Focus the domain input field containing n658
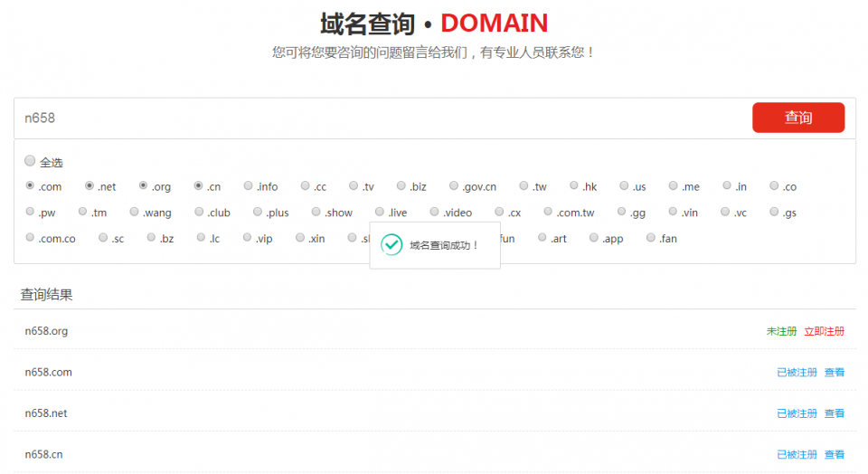 tap(382, 118)
